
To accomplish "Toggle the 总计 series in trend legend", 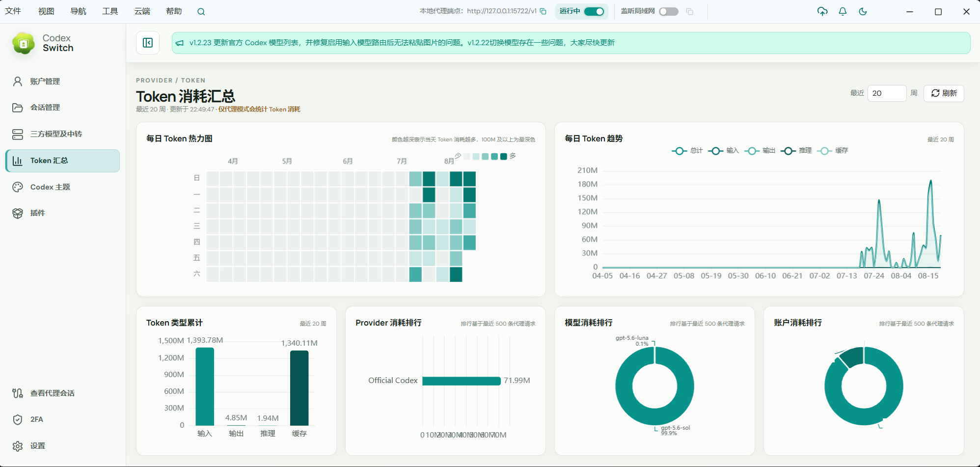I will click(x=687, y=151).
